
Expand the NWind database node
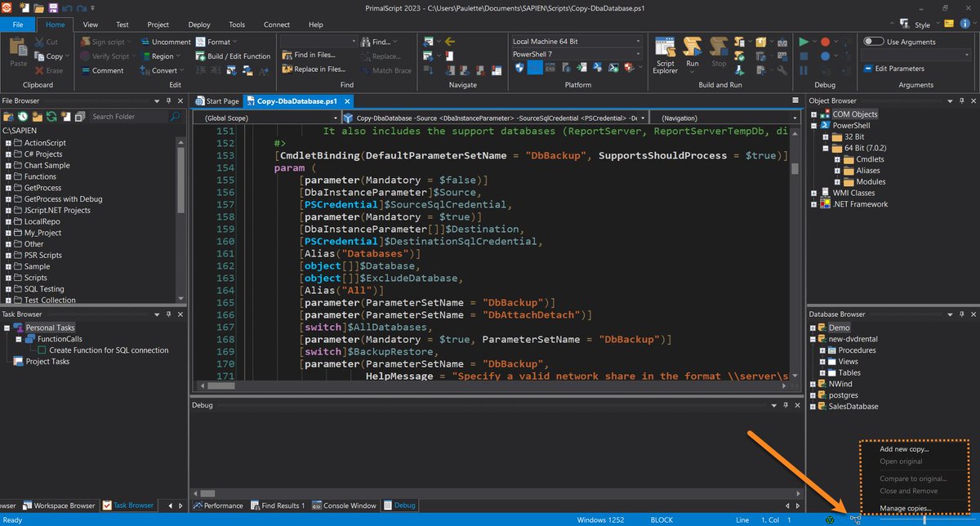[x=813, y=384]
